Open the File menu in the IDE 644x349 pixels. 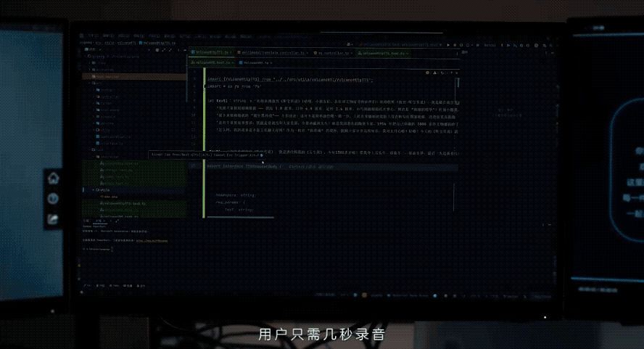pyautogui.click(x=93, y=36)
